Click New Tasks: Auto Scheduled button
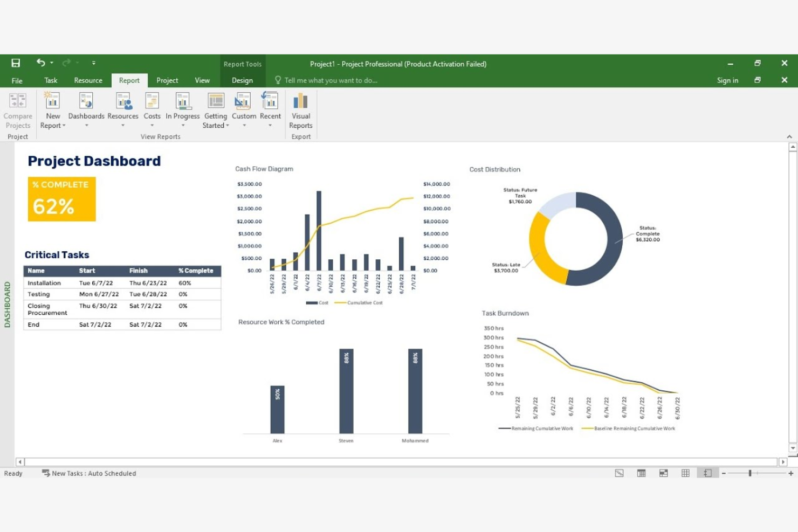 [88, 473]
